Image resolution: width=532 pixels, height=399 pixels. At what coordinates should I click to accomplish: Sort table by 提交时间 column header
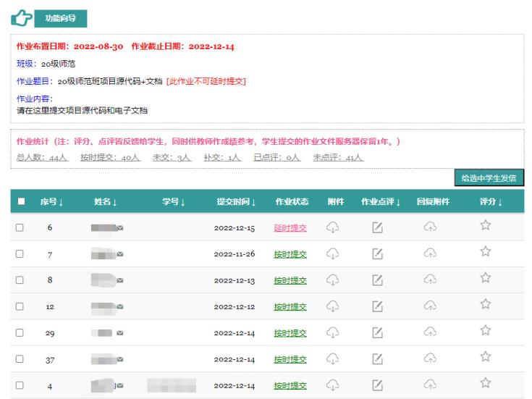coord(237,202)
